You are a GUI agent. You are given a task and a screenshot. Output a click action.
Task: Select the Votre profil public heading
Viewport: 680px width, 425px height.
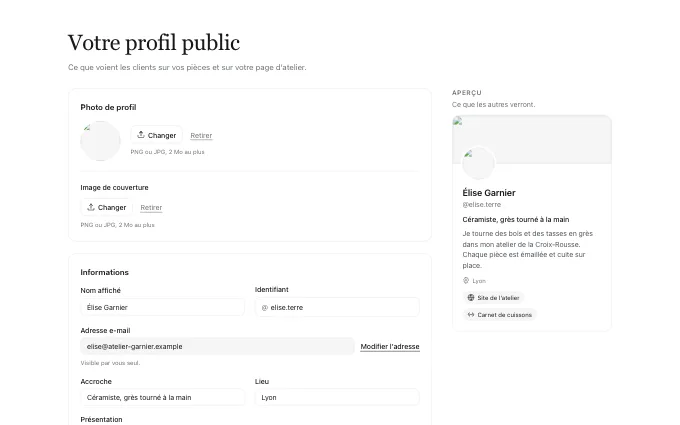(154, 43)
